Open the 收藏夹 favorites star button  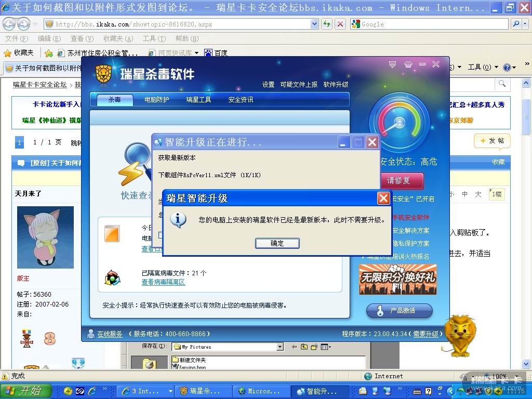[19, 53]
